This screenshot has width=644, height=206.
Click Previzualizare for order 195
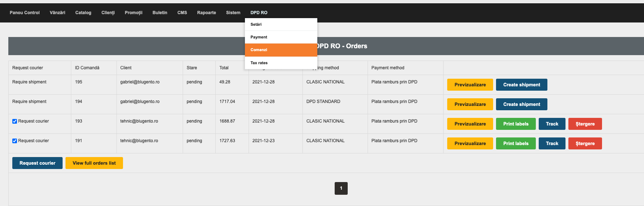click(x=470, y=85)
